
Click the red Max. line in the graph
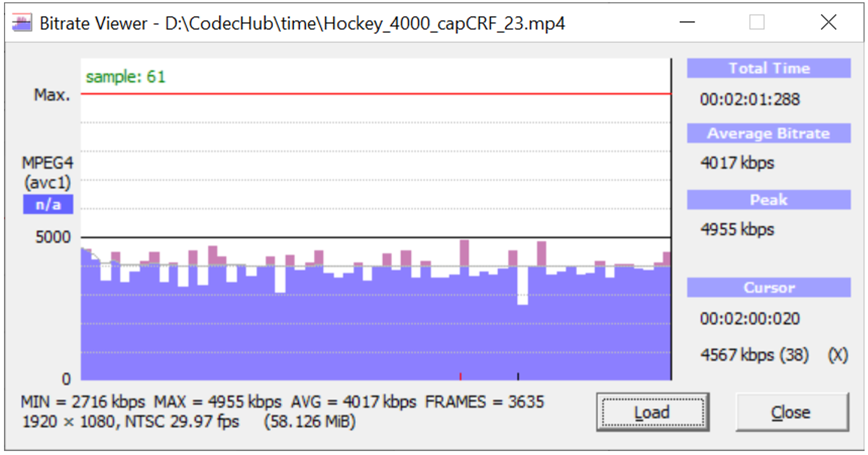point(376,93)
